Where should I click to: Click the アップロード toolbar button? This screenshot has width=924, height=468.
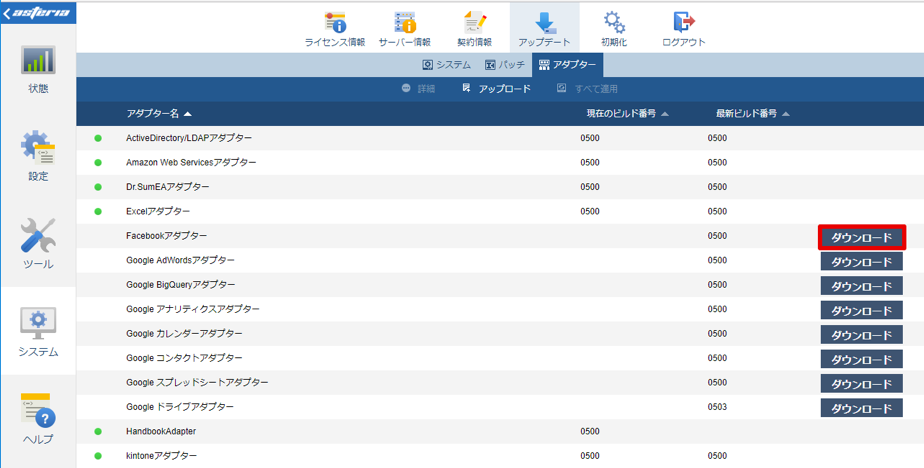pos(497,88)
